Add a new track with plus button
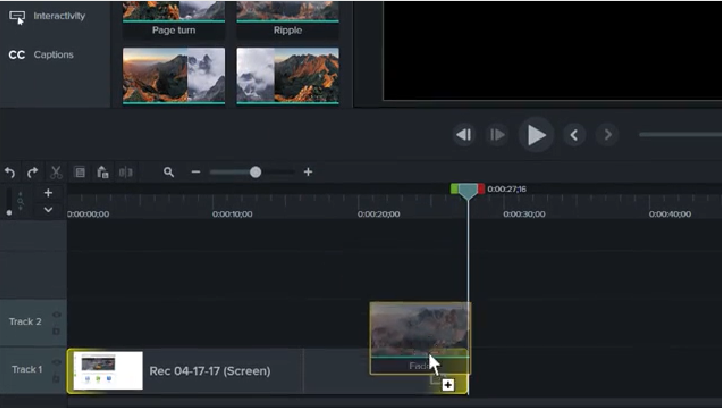The width and height of the screenshot is (722, 408). (48, 193)
